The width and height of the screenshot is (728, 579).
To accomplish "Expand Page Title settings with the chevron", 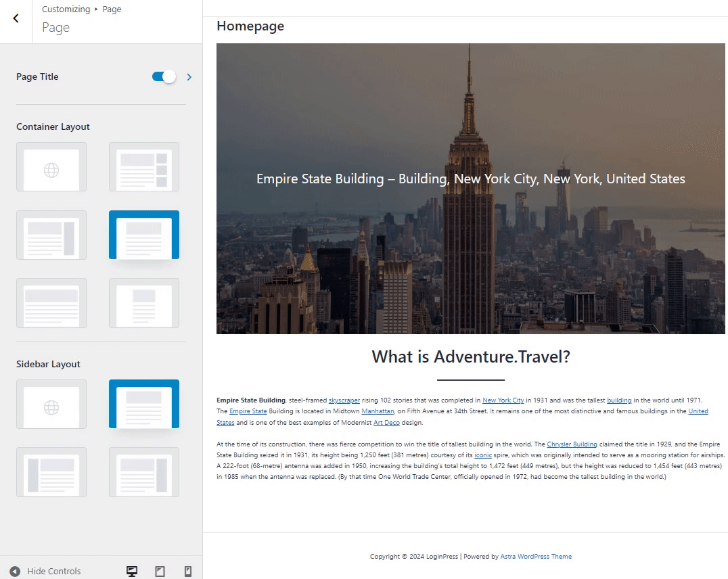I will [x=189, y=77].
